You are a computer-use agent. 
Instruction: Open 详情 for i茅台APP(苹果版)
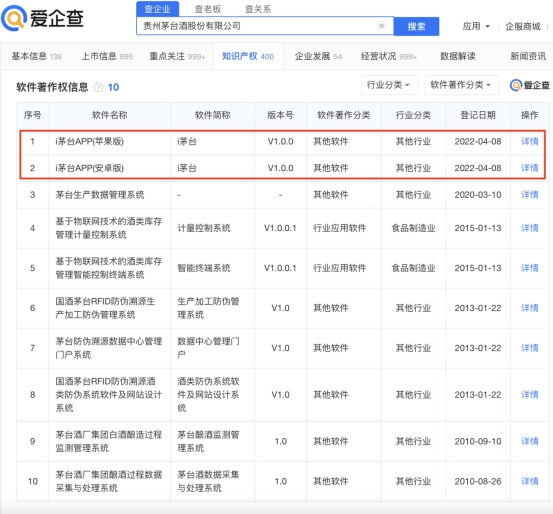[530, 141]
